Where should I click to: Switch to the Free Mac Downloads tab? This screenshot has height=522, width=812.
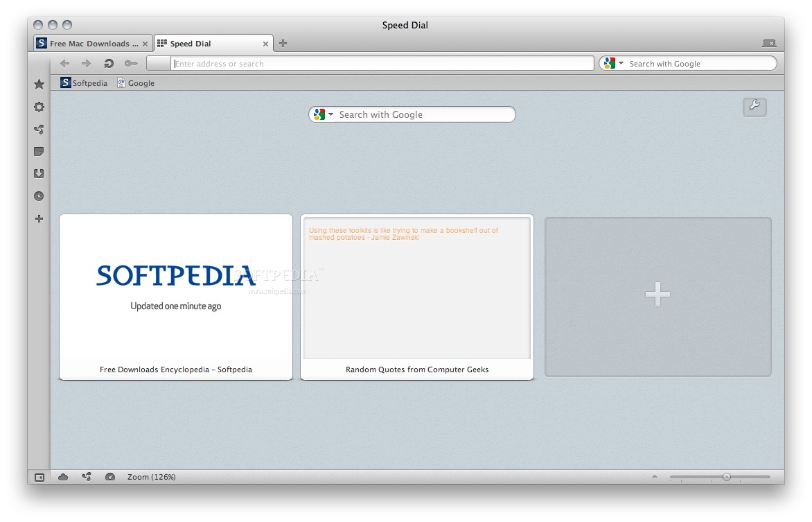89,44
